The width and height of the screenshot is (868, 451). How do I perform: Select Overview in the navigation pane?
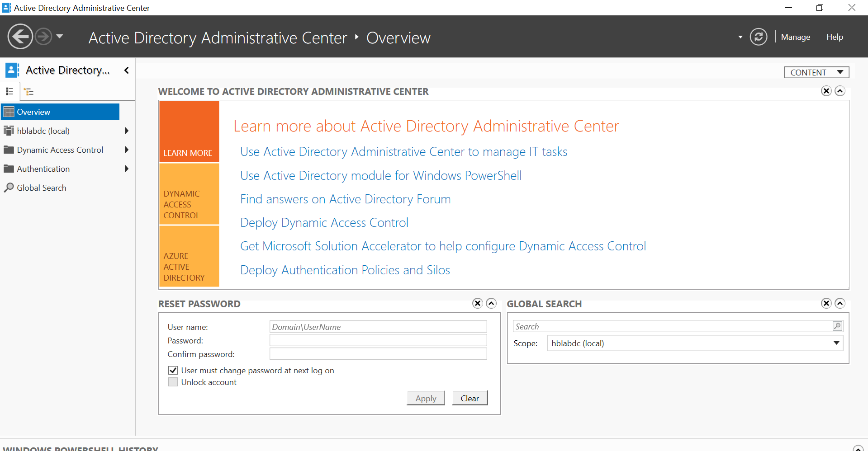click(x=61, y=112)
